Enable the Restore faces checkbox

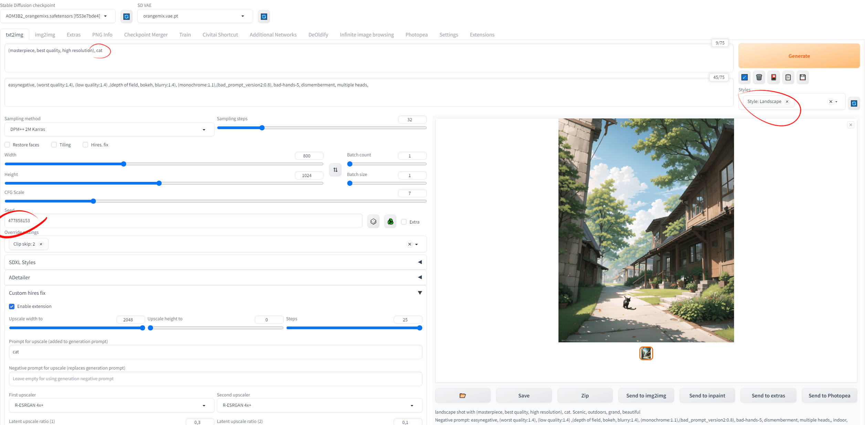pos(7,145)
